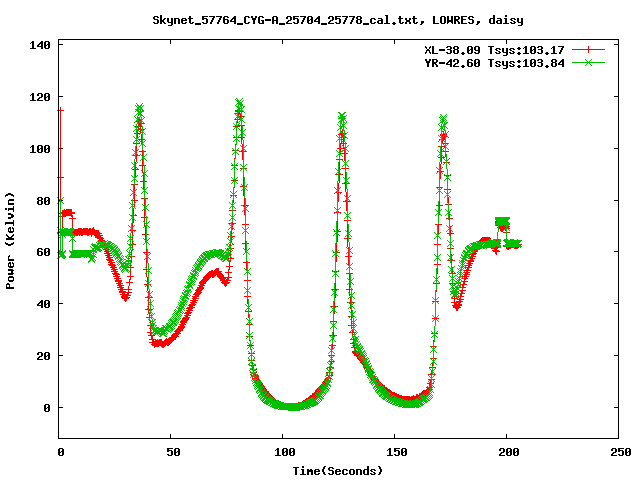Click the Time(Seconds) axis label
640x480 pixels.
[x=338, y=471]
